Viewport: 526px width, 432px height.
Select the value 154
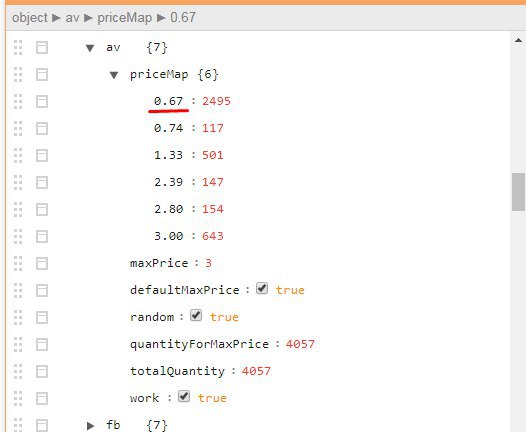click(213, 209)
